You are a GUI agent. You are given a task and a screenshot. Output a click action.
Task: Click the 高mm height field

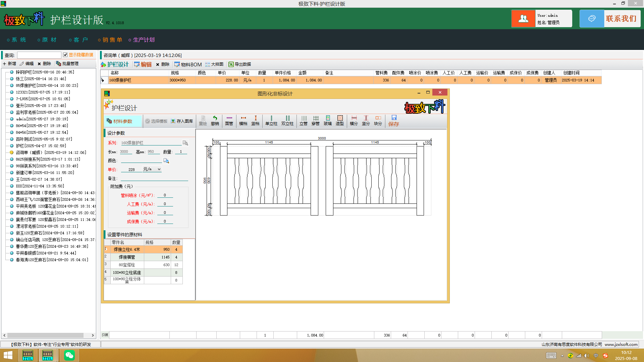pyautogui.click(x=154, y=152)
